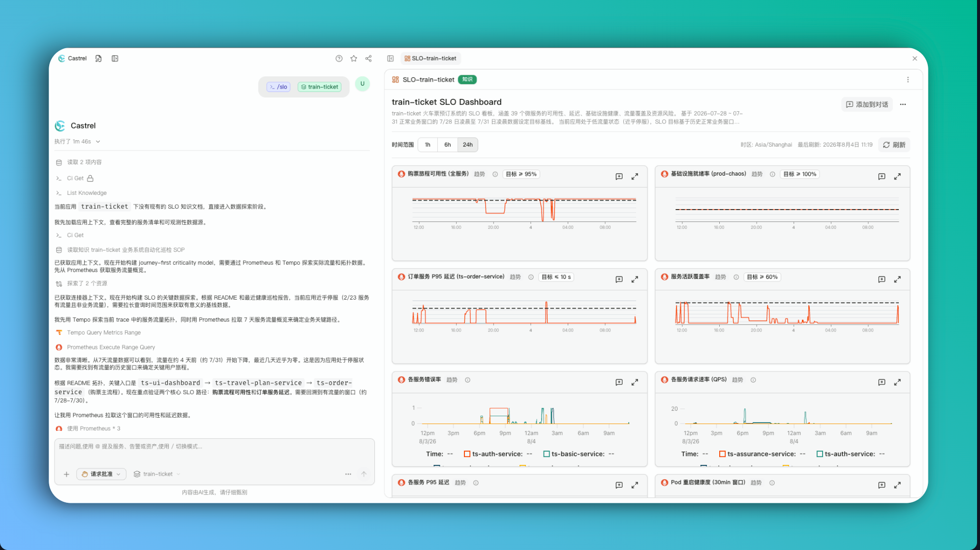The image size is (980, 550).
Task: Expand Tempo Query Metrics Range step
Action: pyautogui.click(x=98, y=333)
